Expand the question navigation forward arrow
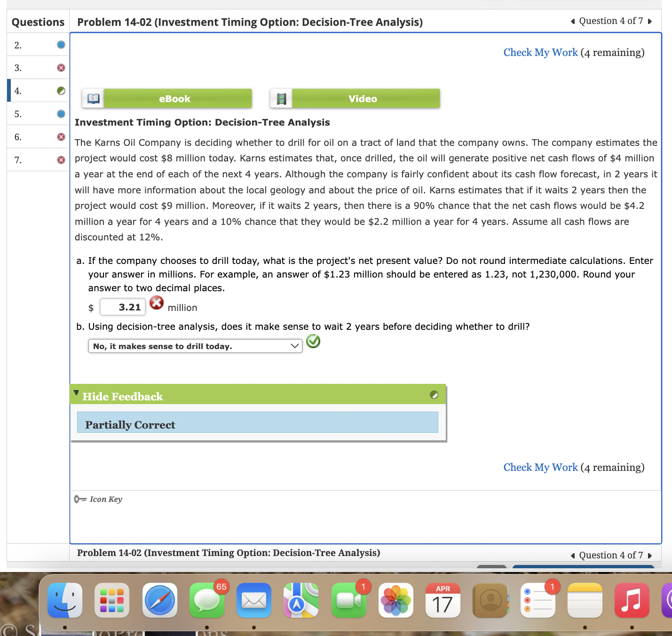The height and width of the screenshot is (636, 672). pos(650,21)
